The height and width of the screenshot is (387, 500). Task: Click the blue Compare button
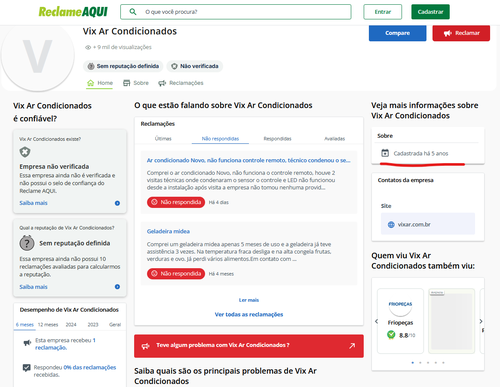(397, 33)
